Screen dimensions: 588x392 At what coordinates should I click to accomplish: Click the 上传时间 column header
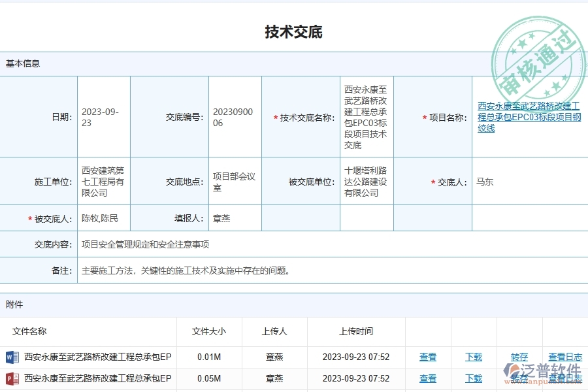pyautogui.click(x=359, y=331)
